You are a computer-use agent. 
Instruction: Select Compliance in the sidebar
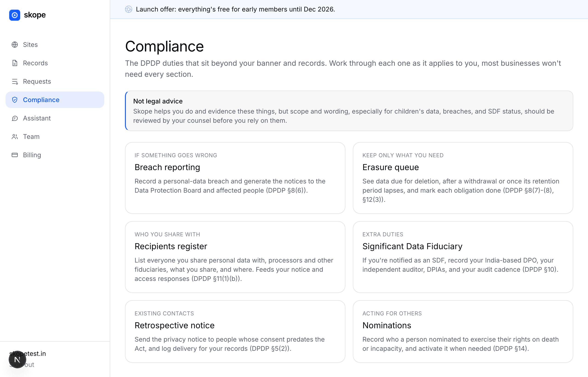tap(55, 100)
